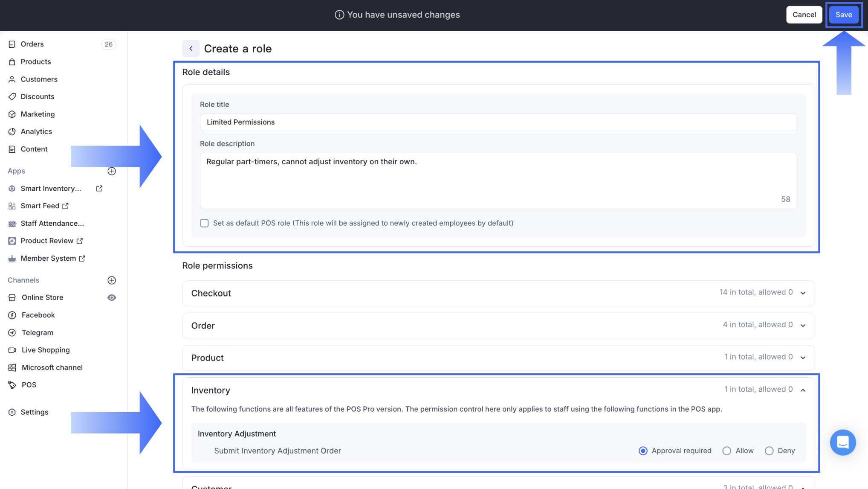Open the Discounts menu item

click(x=38, y=97)
